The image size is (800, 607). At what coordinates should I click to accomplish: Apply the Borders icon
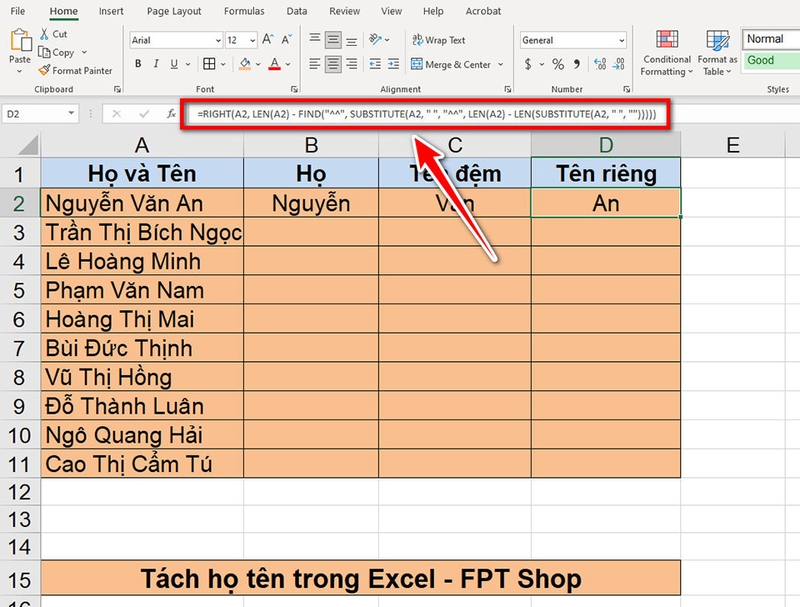[x=209, y=64]
